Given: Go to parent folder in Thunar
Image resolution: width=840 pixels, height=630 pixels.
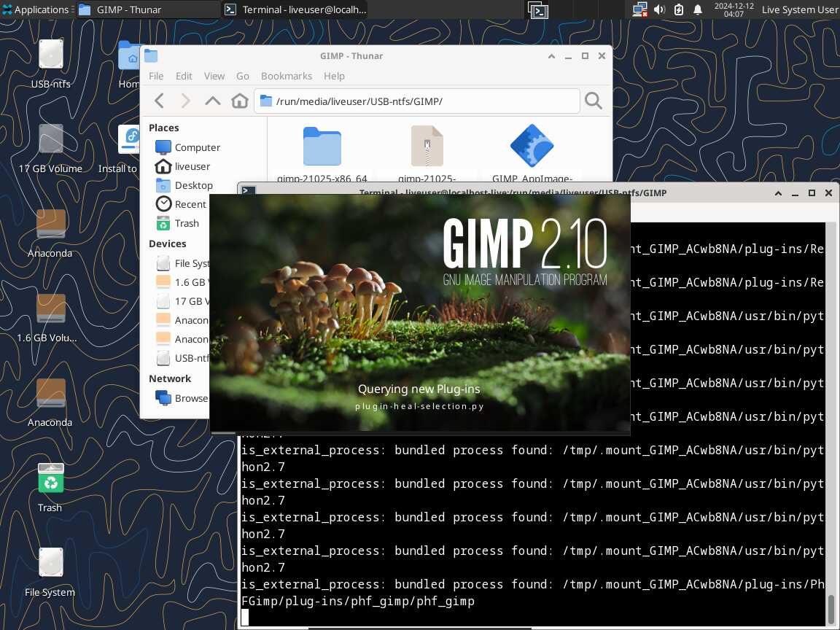Looking at the screenshot, I should [x=213, y=101].
